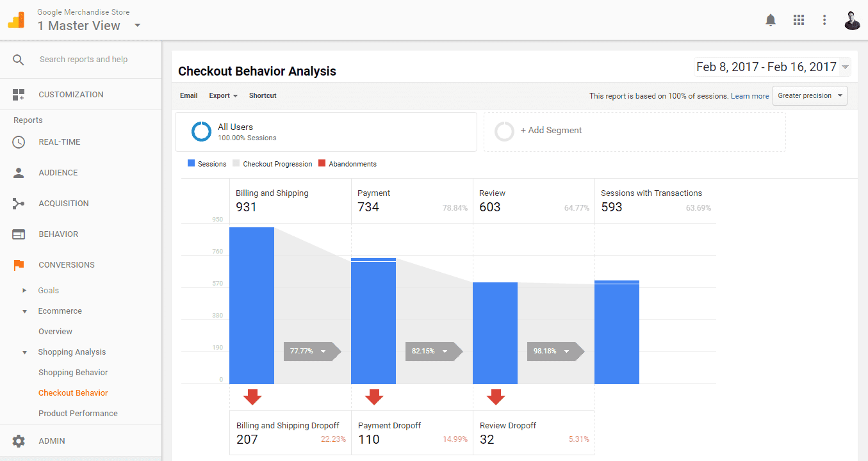Click the blue Sessions color swatch
The width and height of the screenshot is (868, 461).
[191, 163]
